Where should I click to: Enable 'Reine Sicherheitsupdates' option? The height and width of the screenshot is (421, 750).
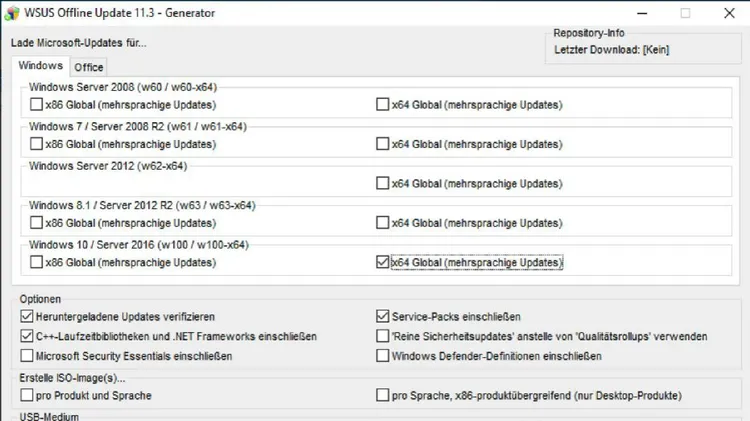coord(383,336)
